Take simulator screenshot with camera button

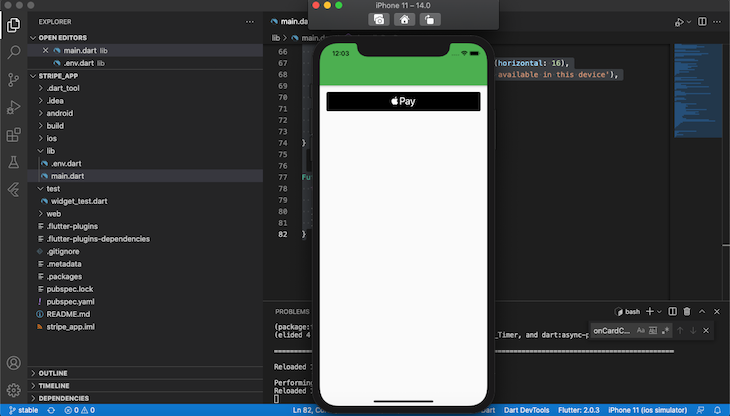pos(379,20)
